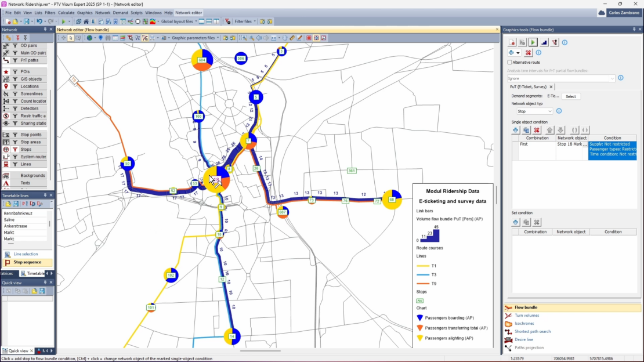Expand the blue plus add dropdown arrow
The image size is (644, 362).
tap(518, 53)
